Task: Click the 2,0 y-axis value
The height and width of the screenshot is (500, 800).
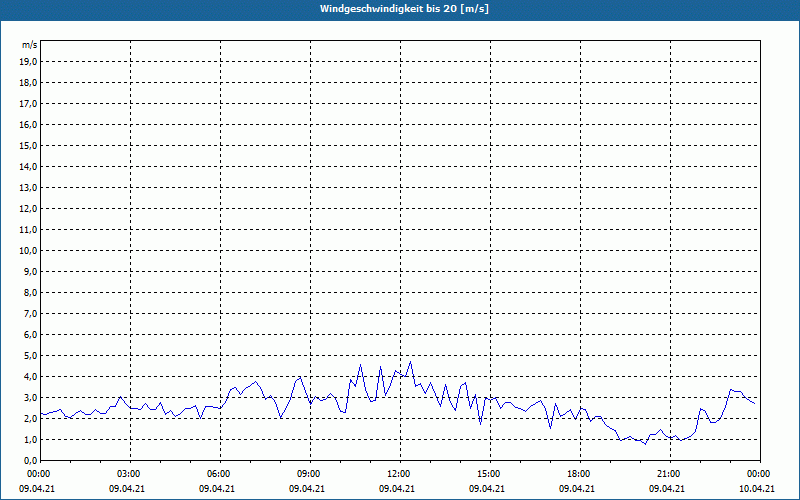Action: (29, 418)
